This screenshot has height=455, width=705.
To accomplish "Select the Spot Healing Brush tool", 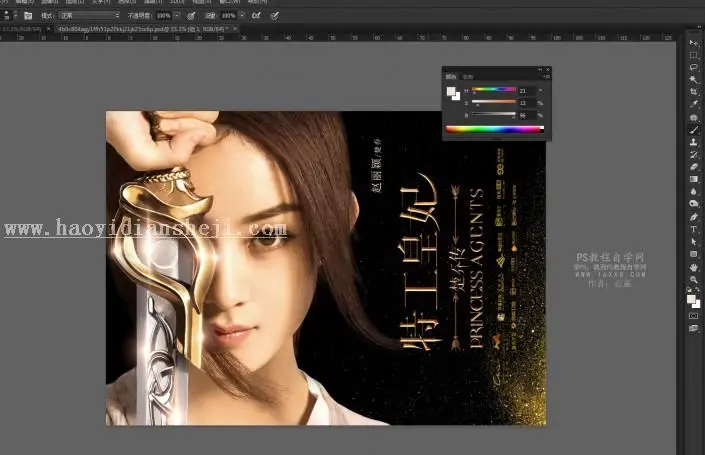I will (x=694, y=117).
